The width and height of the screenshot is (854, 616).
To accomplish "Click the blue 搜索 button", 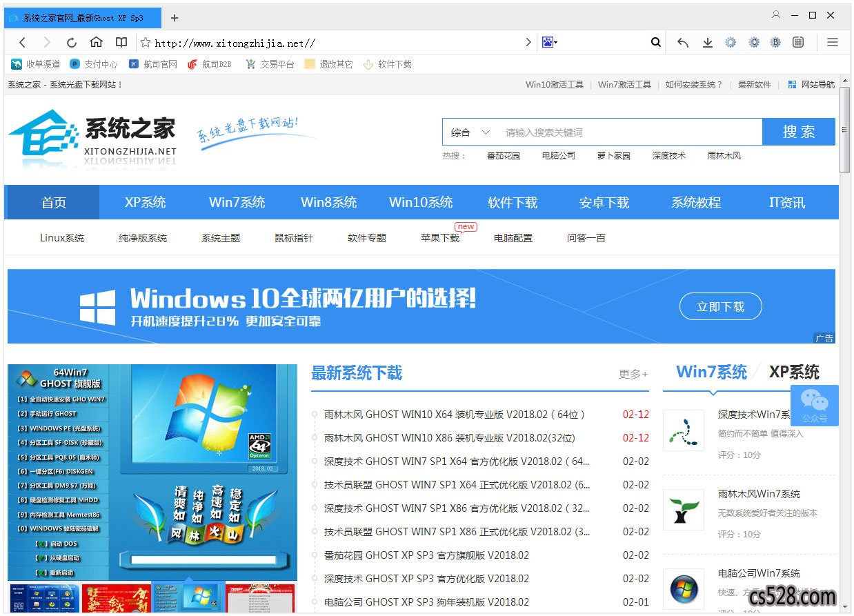I will click(x=799, y=132).
